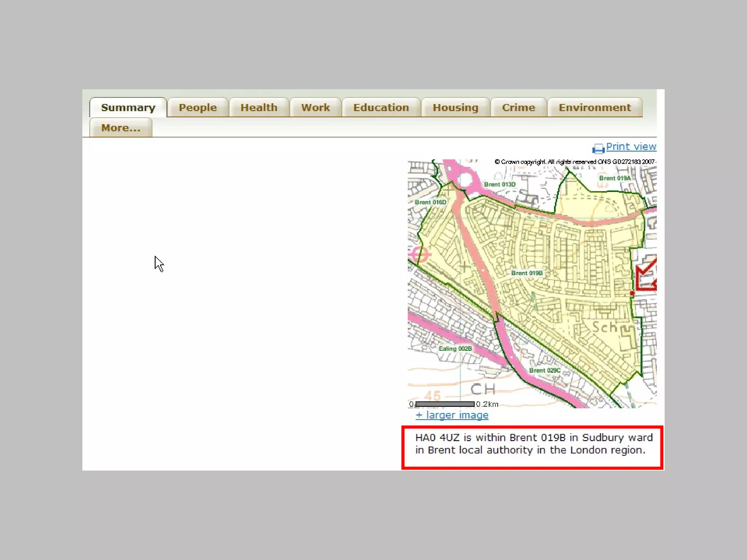Go to the Education tab

(381, 108)
